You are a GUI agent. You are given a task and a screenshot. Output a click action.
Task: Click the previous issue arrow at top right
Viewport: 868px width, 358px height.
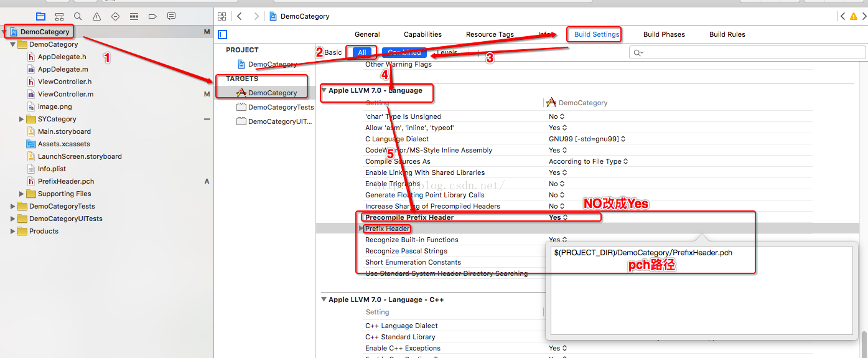coord(842,16)
